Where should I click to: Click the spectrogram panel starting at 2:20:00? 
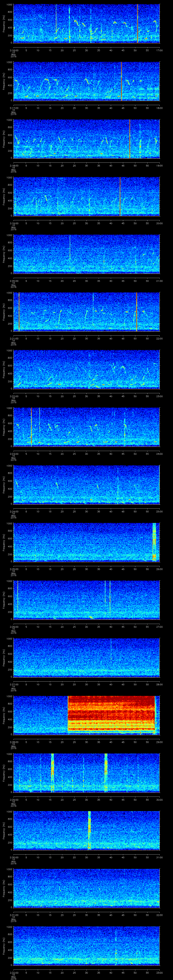pyautogui.click(x=87, y=254)
